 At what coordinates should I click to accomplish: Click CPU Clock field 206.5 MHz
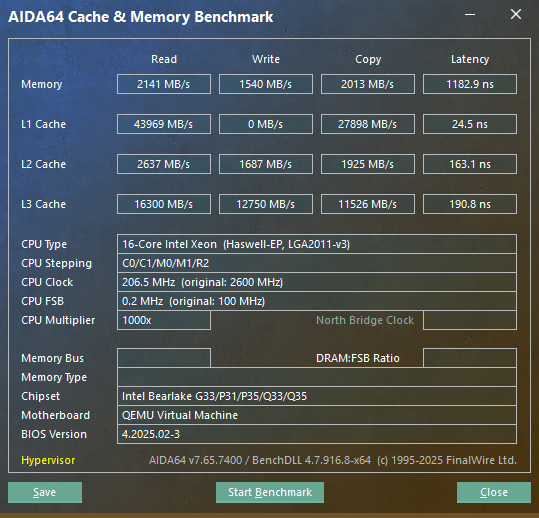tap(317, 282)
